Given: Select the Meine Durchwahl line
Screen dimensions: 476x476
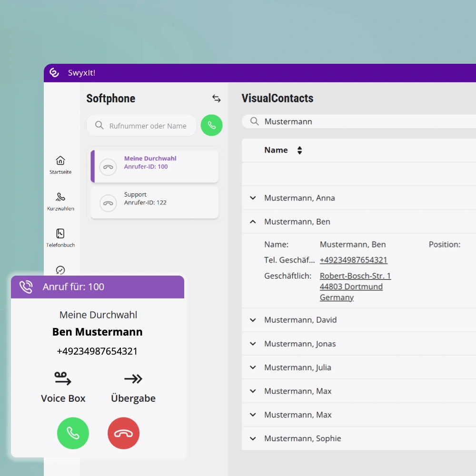Looking at the screenshot, I should pyautogui.click(x=155, y=166).
